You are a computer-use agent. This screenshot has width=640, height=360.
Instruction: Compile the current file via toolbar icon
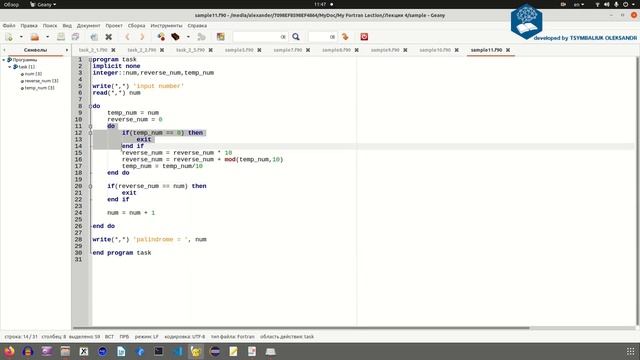click(x=161, y=37)
